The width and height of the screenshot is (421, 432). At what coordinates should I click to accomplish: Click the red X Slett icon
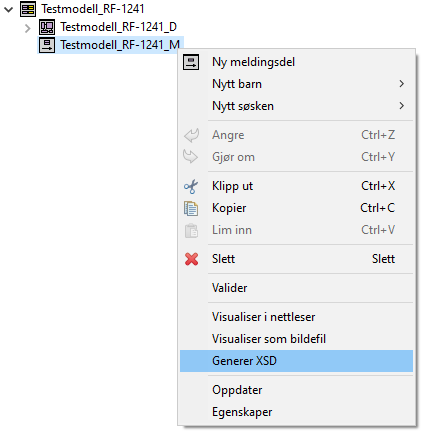tap(191, 259)
